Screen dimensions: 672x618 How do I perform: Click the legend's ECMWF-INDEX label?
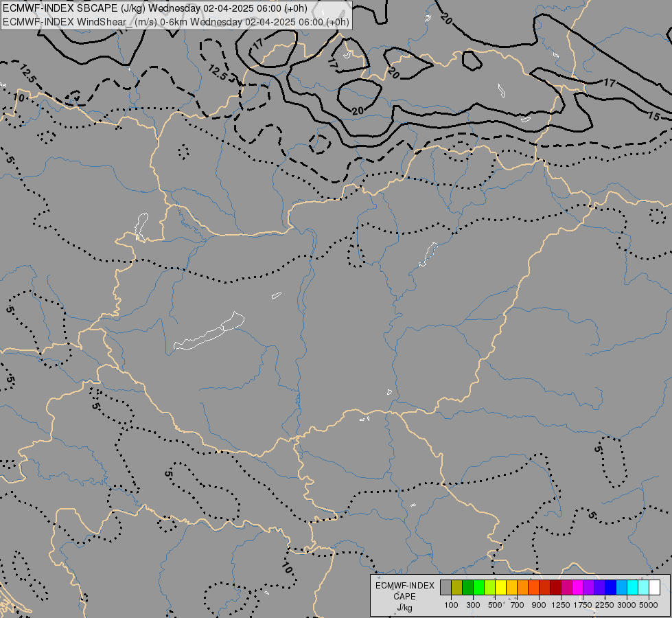[404, 586]
